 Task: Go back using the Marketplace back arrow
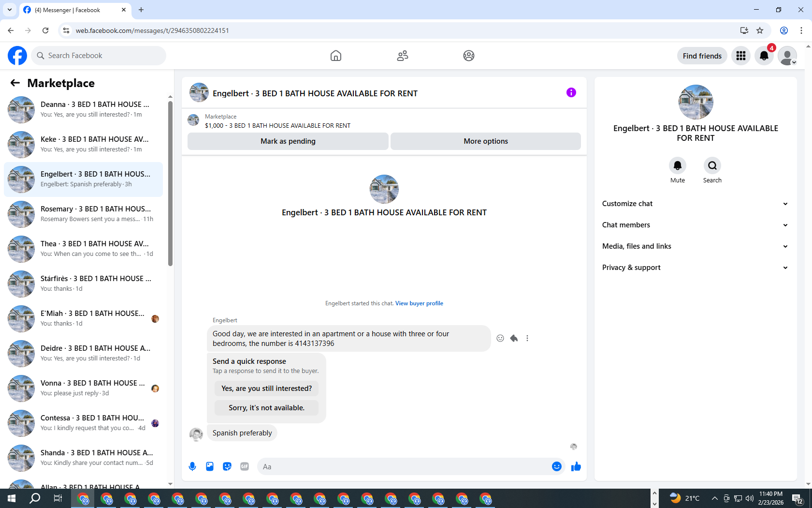pos(15,83)
